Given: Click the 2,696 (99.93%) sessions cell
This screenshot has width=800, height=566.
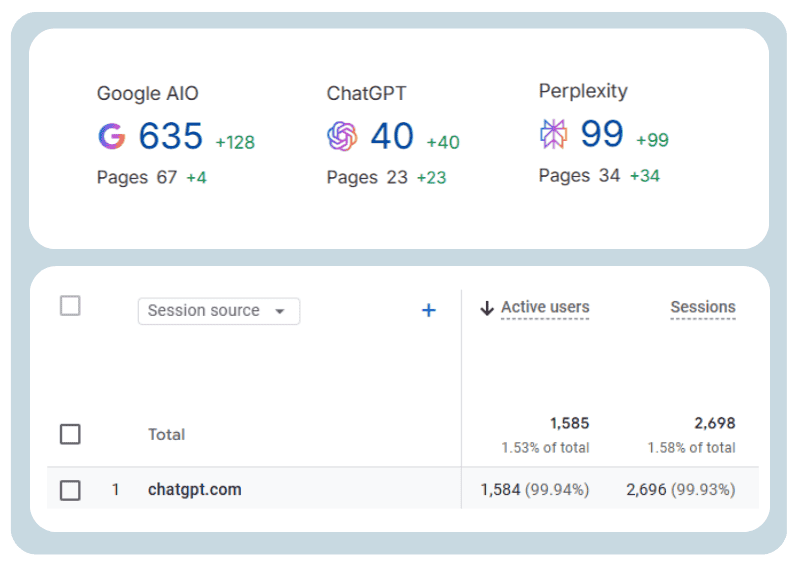Looking at the screenshot, I should coord(681,490).
